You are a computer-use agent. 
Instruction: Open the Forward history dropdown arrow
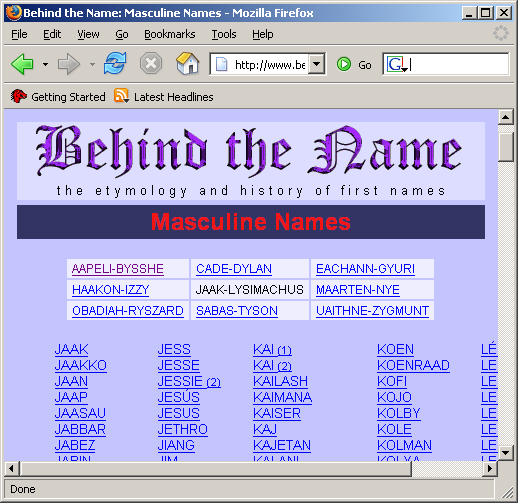pos(92,64)
